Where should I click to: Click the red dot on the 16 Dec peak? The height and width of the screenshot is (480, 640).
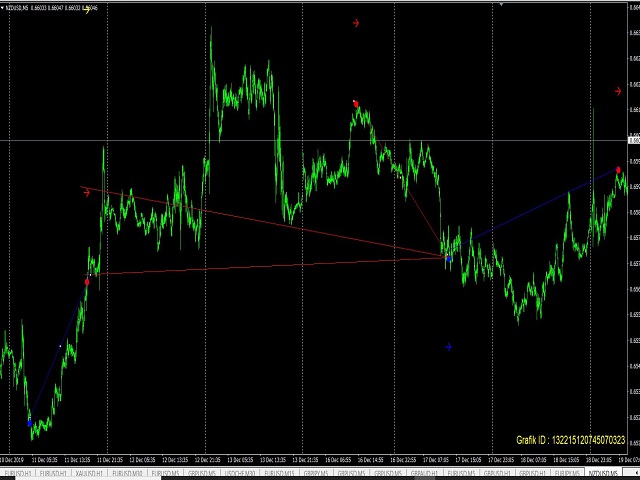point(356,104)
